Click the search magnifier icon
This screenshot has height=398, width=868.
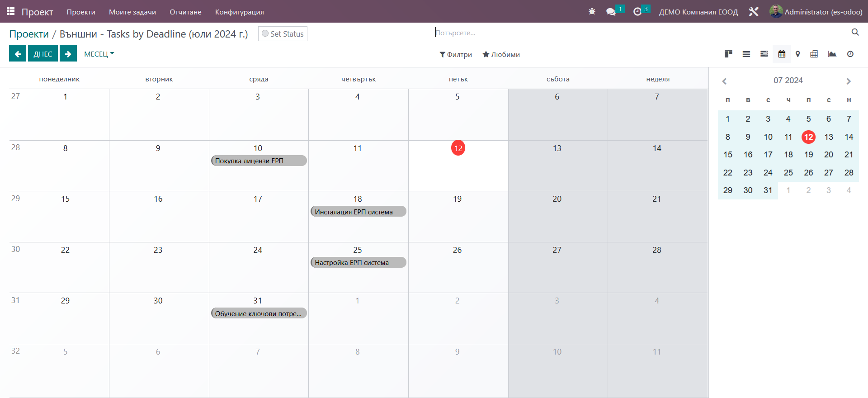[x=855, y=32]
